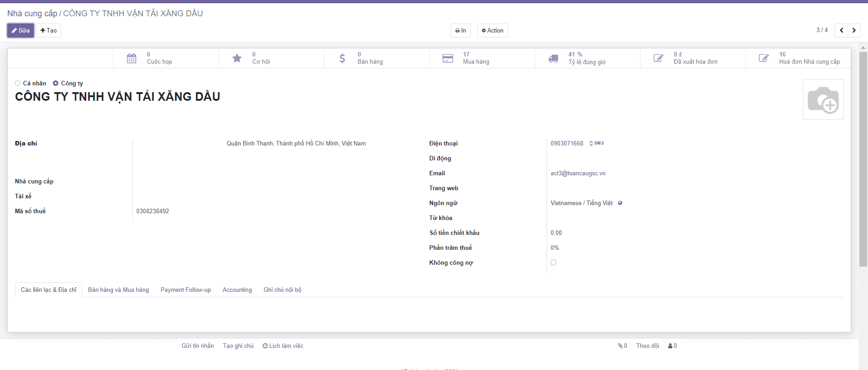Viewport: 868px width, 370px height.
Task: Select the Công ty radio button
Action: [56, 83]
